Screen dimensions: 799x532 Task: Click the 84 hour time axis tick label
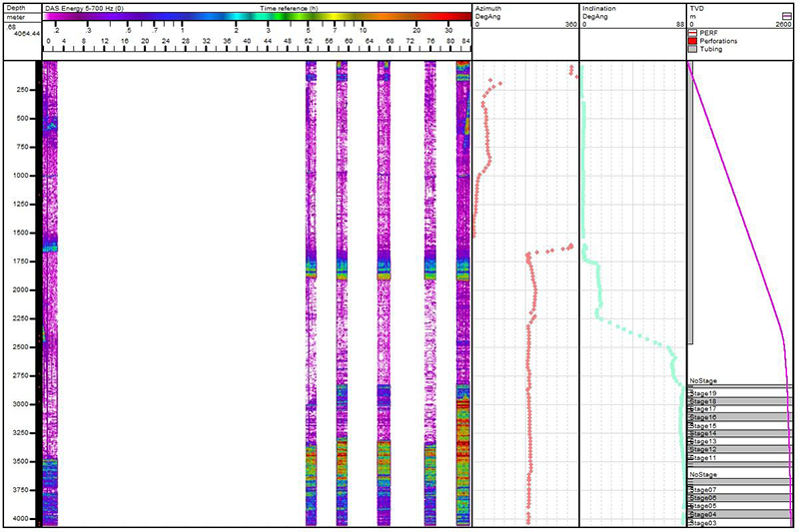tap(465, 41)
